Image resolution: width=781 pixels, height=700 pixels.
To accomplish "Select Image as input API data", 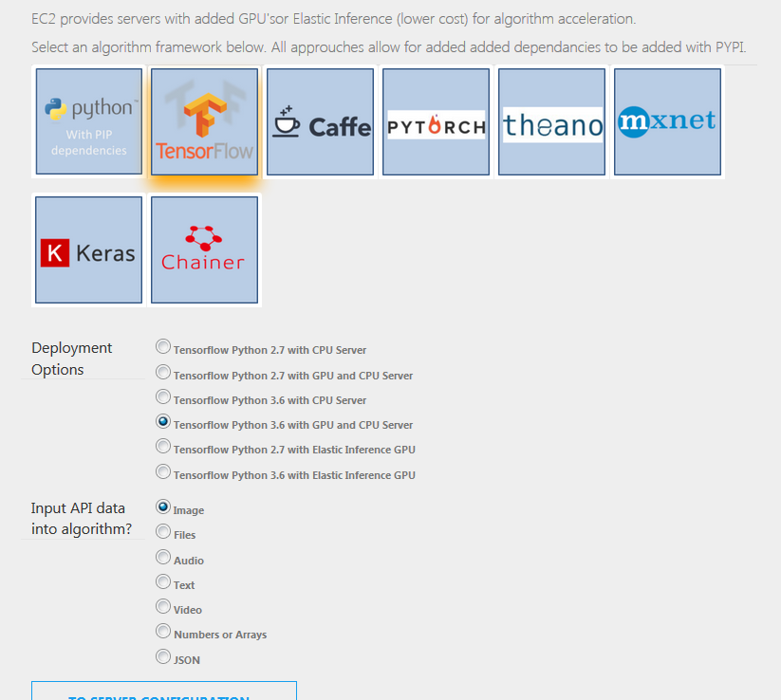I will click(163, 507).
